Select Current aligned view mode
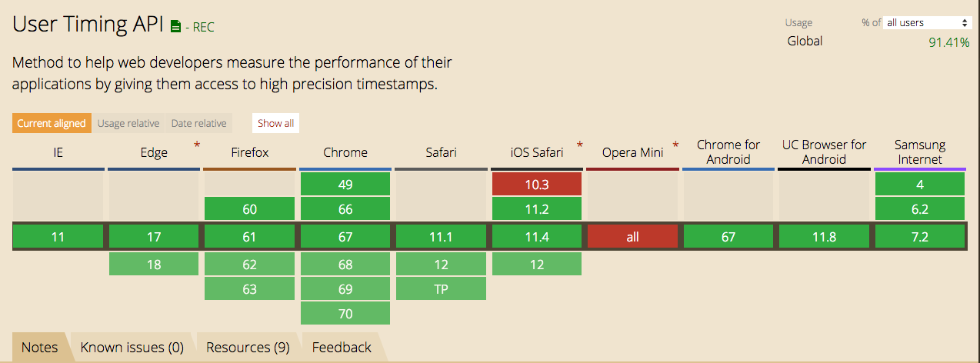Viewport: 980px width, 363px height. [x=51, y=123]
